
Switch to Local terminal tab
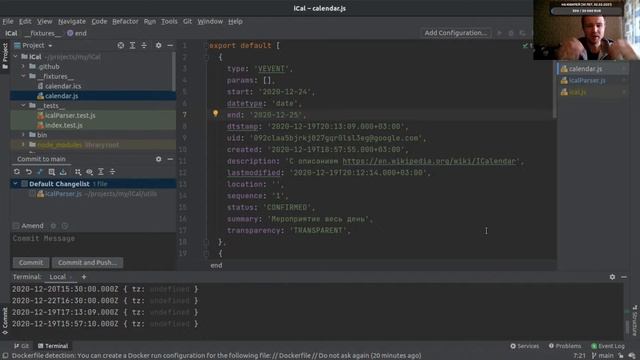pos(58,277)
